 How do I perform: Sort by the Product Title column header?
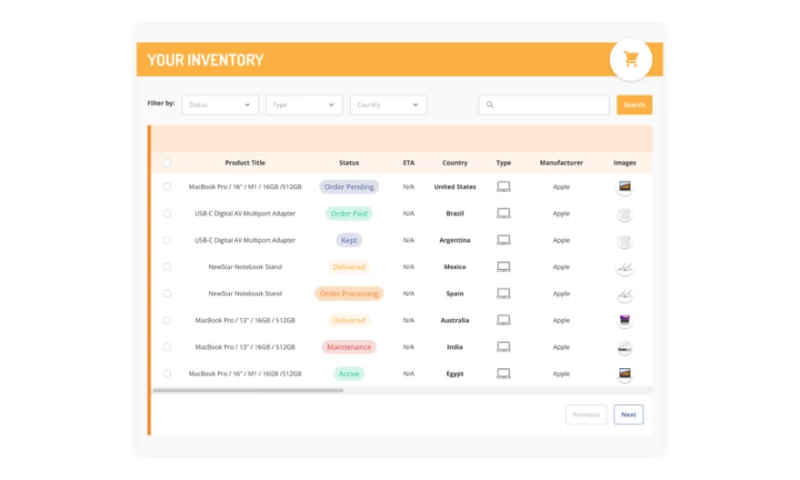[245, 163]
